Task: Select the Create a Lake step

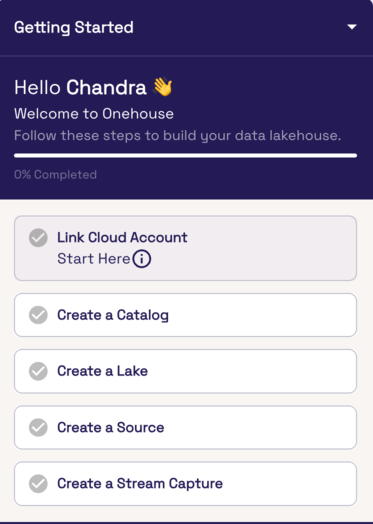Action: [185, 371]
